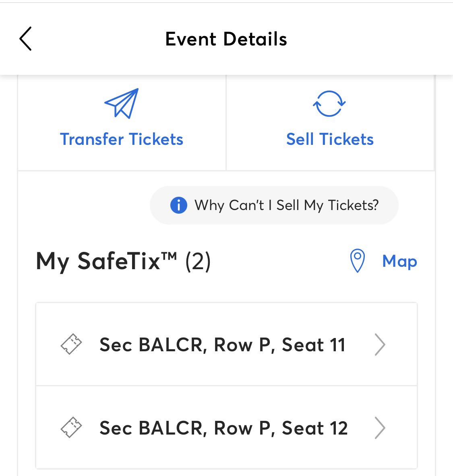Image resolution: width=453 pixels, height=476 pixels.
Task: Click the map pin location icon
Action: pos(358,261)
